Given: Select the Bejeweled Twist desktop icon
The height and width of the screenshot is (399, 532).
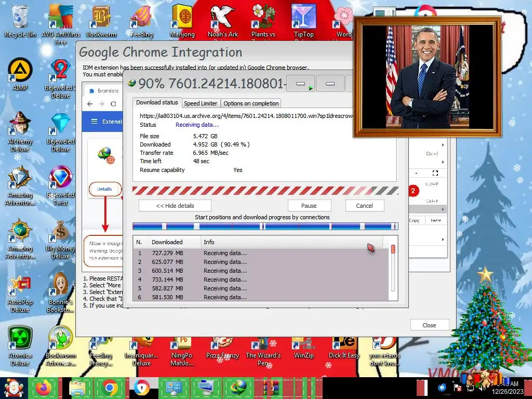Looking at the screenshot, I should [60, 186].
